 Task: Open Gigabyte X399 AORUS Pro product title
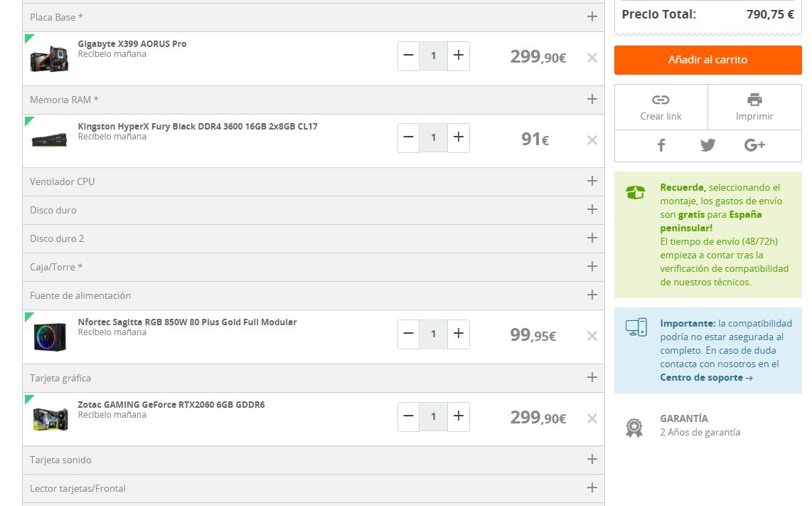(132, 43)
